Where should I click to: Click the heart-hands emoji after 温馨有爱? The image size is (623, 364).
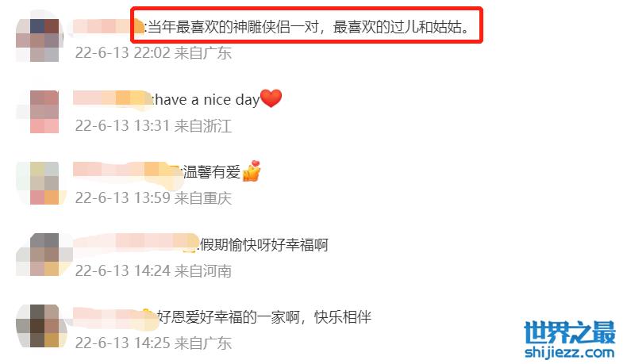[252, 171]
